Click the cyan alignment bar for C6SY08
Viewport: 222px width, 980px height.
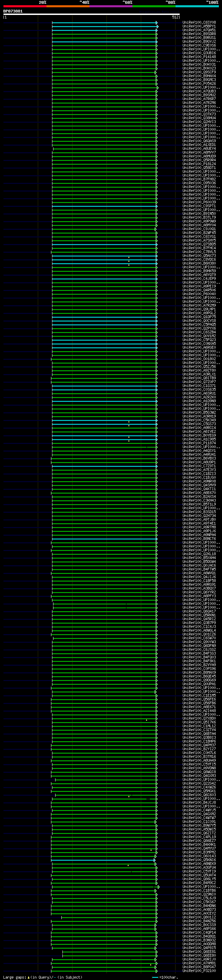pos(104,23)
